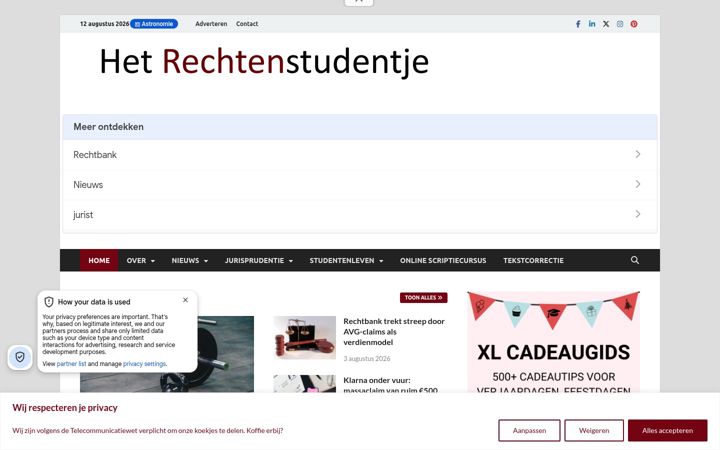Open the privacy settings link
The height and width of the screenshot is (450, 720).
tap(144, 364)
